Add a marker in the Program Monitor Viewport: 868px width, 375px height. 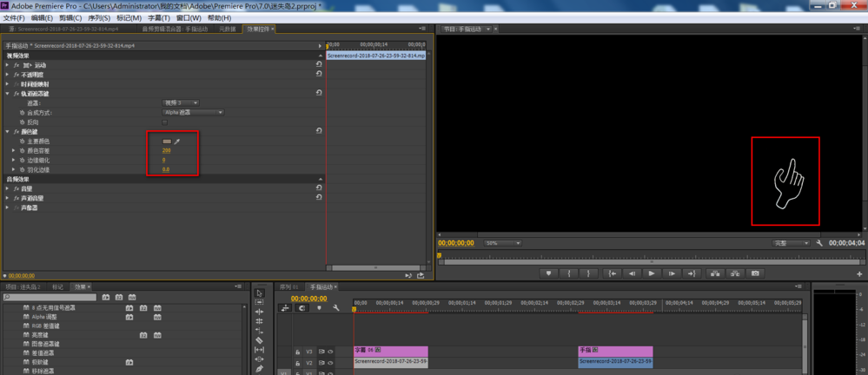(x=548, y=273)
